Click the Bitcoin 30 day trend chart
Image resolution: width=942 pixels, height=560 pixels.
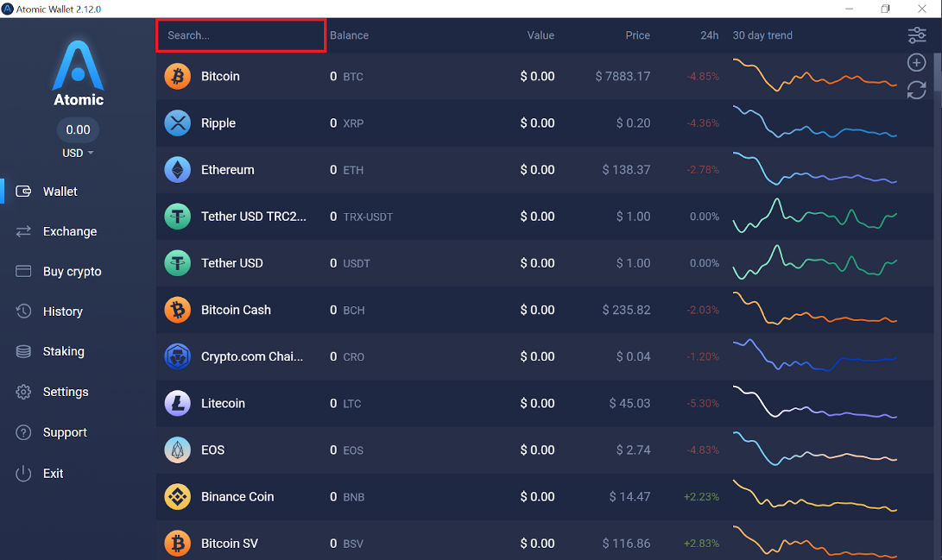pos(814,76)
